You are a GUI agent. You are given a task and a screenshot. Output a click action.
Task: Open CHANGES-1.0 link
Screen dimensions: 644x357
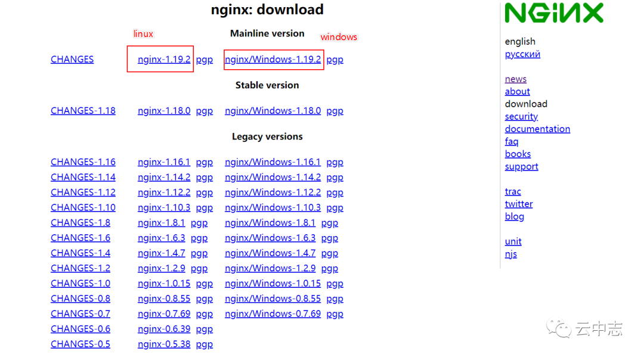click(x=80, y=284)
